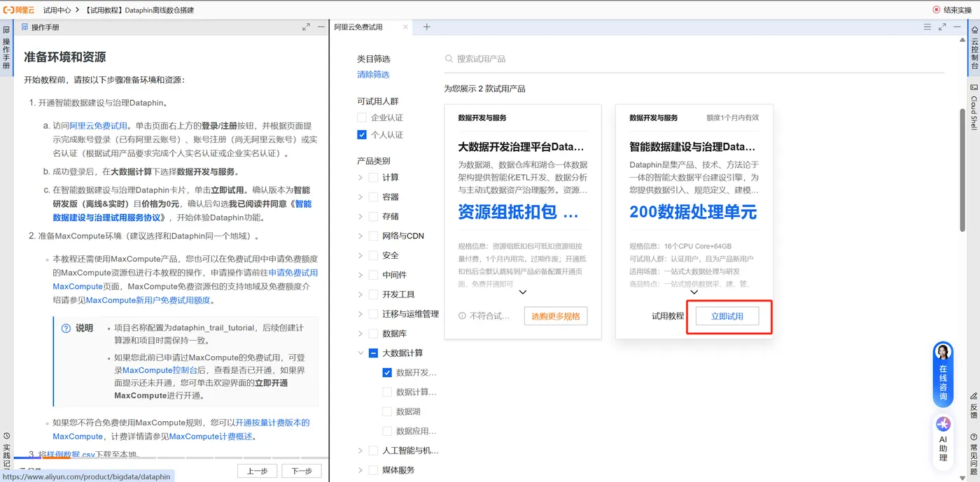Click the info icon beside 不符合试...
The width and height of the screenshot is (980, 482).
(462, 316)
